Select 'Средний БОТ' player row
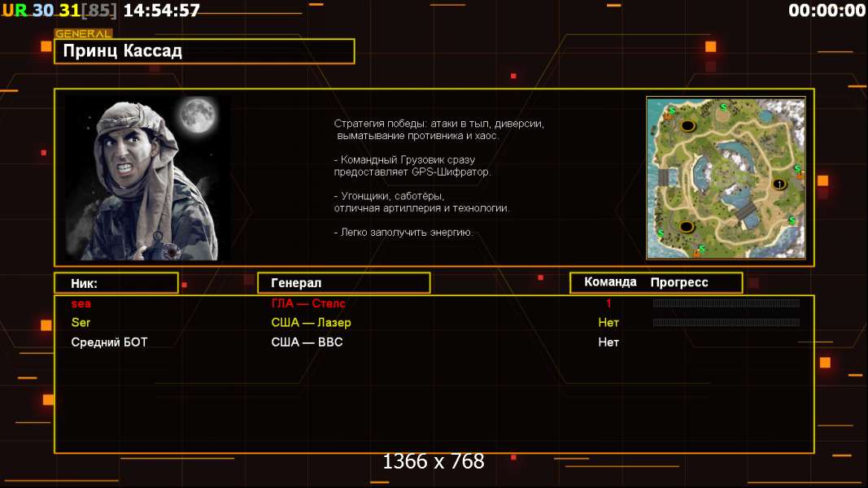Viewport: 868px width, 488px height. click(x=109, y=342)
